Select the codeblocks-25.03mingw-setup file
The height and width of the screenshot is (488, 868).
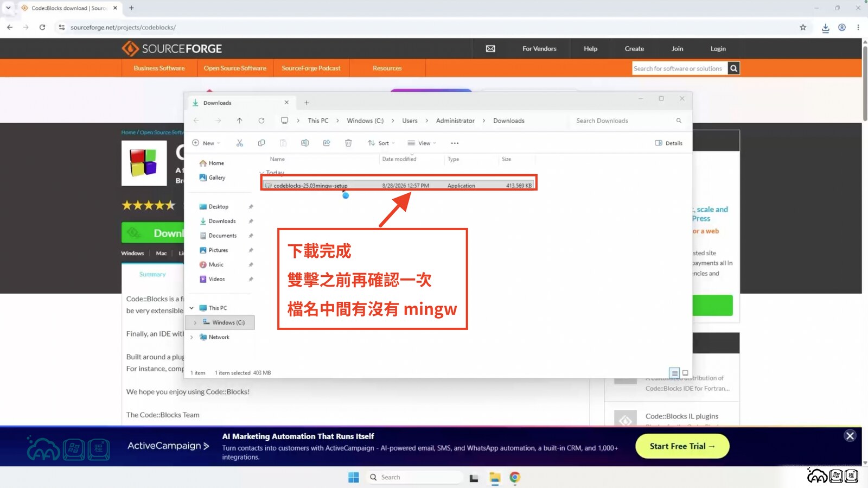pyautogui.click(x=399, y=186)
